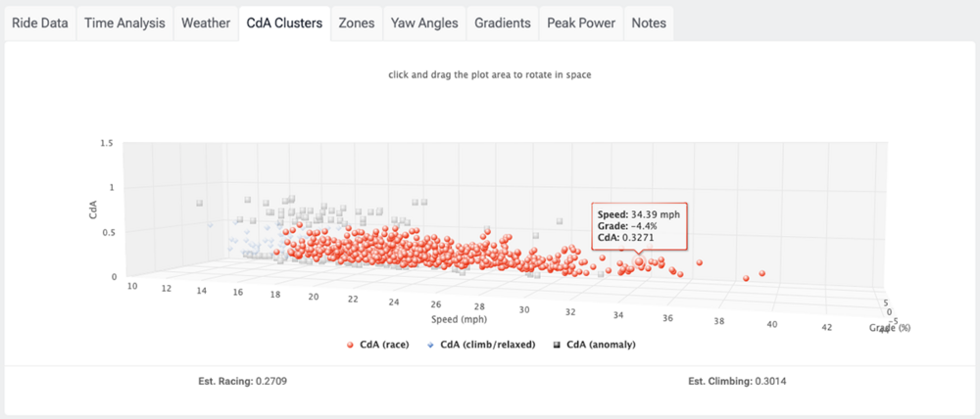980x419 pixels.
Task: Open the Yaw Angles tab
Action: [424, 23]
